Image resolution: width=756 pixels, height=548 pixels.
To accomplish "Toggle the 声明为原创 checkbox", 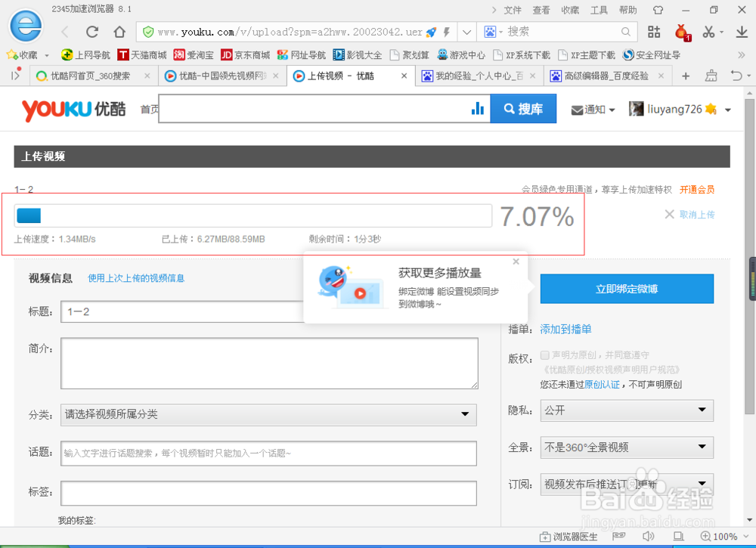I will 545,355.
